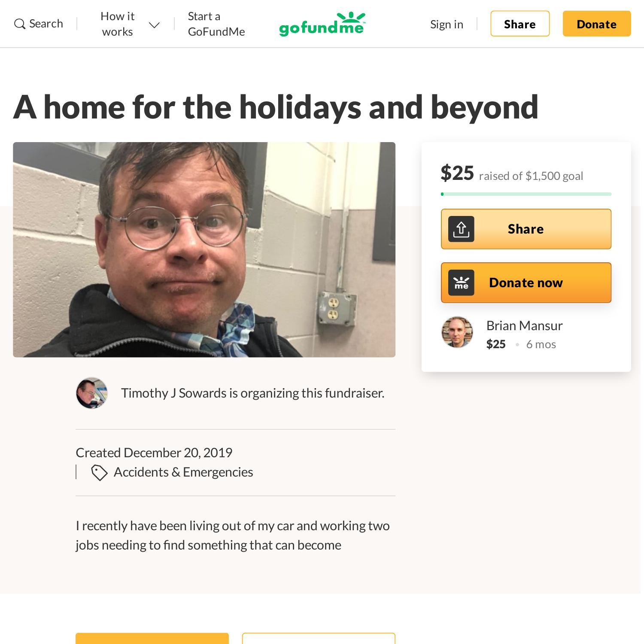
Task: Click Search text in the header
Action: click(x=46, y=24)
